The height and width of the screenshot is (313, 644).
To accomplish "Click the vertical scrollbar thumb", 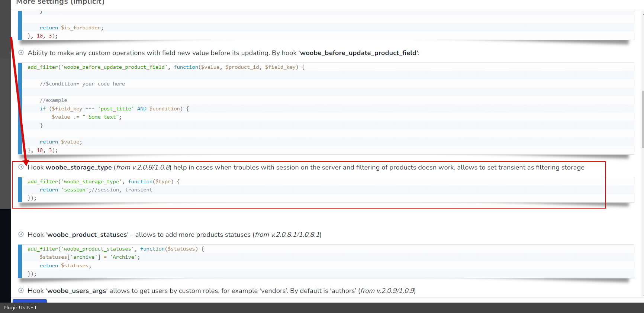I will 643,119.
